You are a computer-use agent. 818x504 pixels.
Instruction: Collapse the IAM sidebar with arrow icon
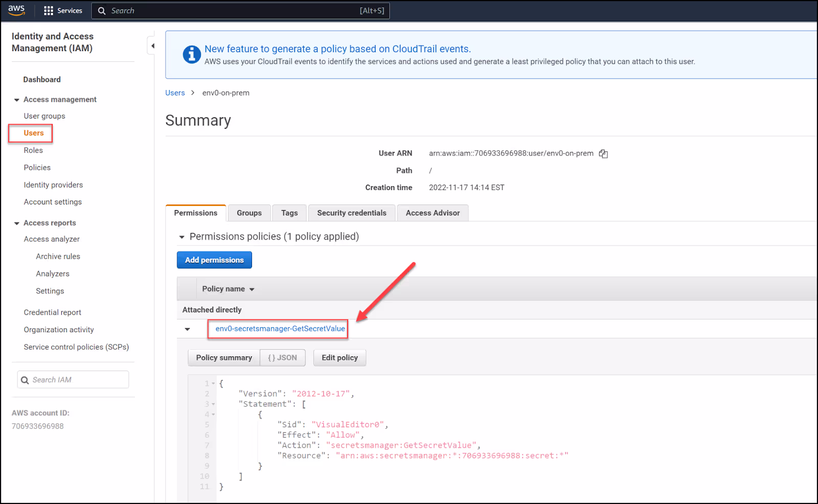click(x=152, y=46)
